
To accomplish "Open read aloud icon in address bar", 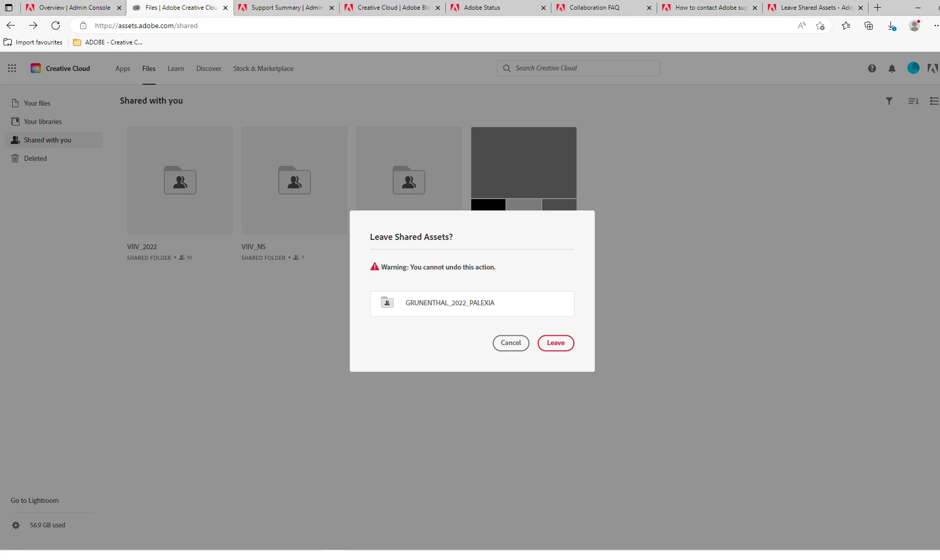I will 802,26.
